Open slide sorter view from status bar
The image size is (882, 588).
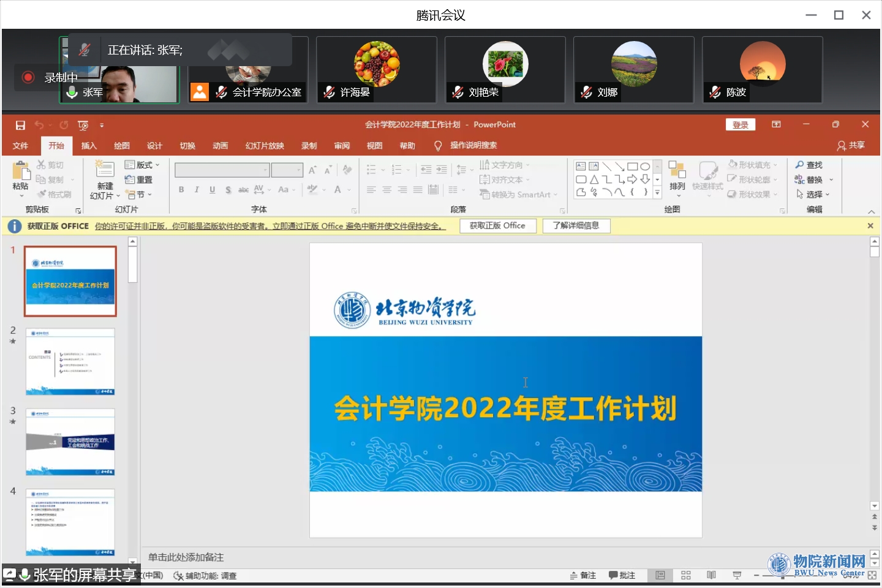pyautogui.click(x=686, y=575)
